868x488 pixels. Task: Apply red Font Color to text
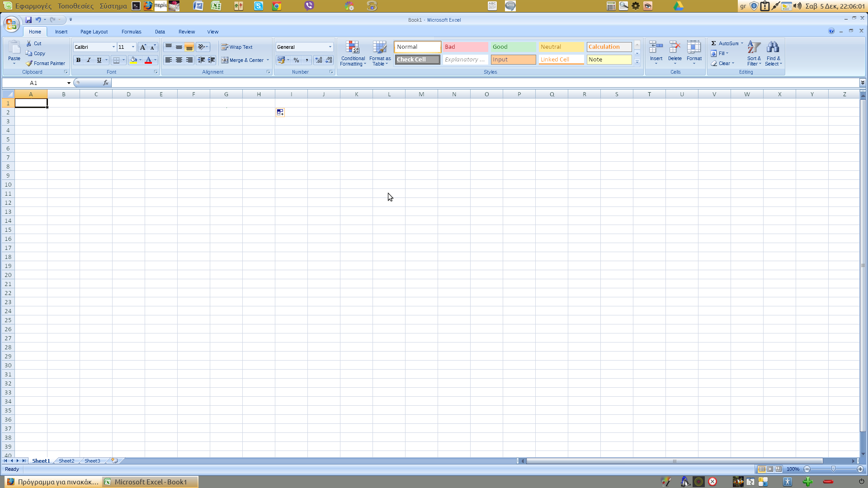coord(148,60)
